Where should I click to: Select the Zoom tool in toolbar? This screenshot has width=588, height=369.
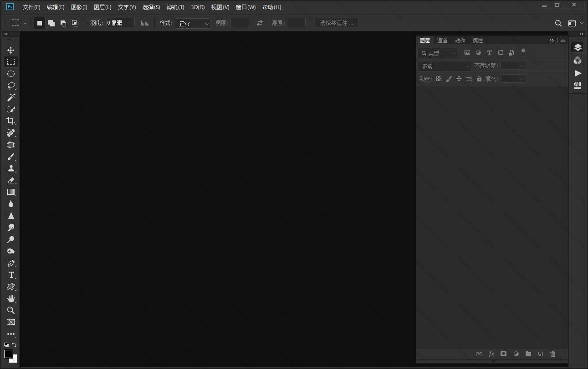point(11,310)
